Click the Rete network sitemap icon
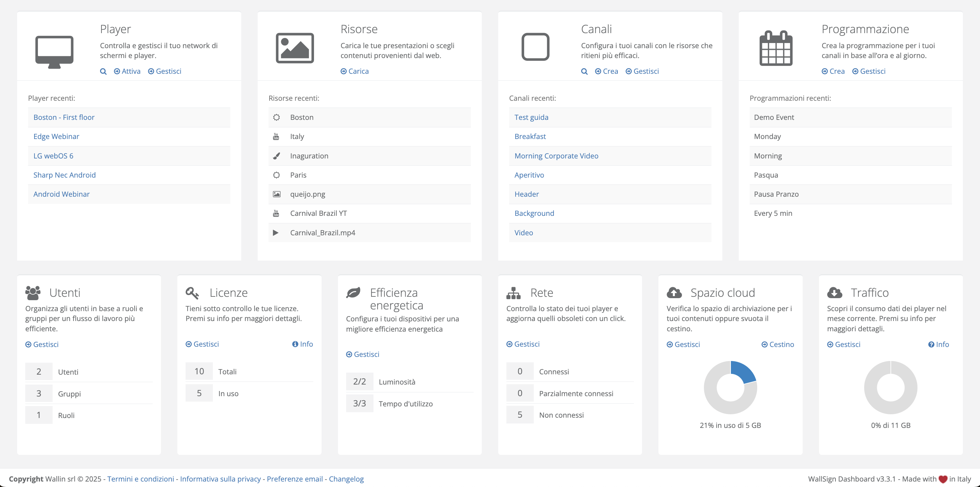 [x=513, y=293]
